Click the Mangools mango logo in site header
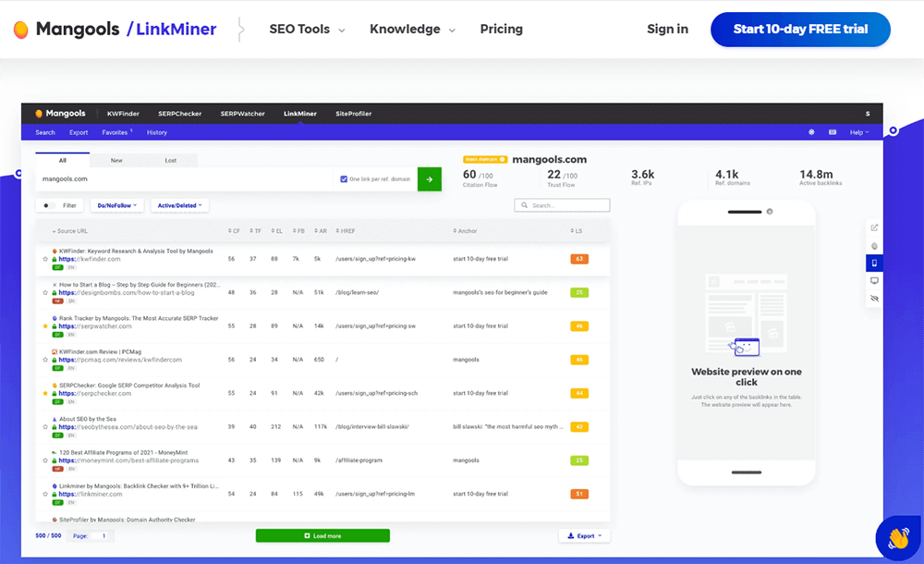The height and width of the screenshot is (564, 924). [20, 30]
